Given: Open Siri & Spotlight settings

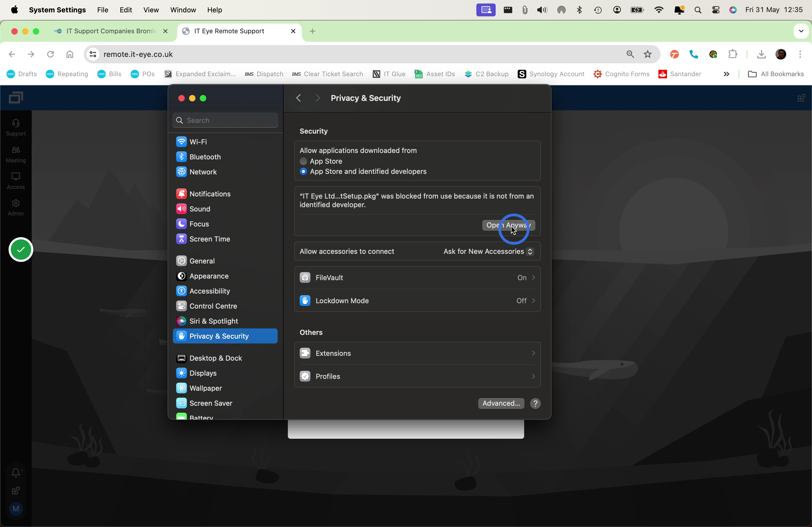Looking at the screenshot, I should point(225,321).
